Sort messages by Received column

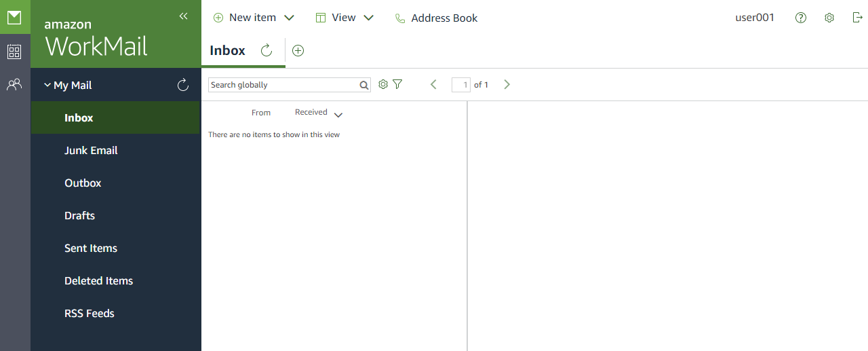(311, 112)
